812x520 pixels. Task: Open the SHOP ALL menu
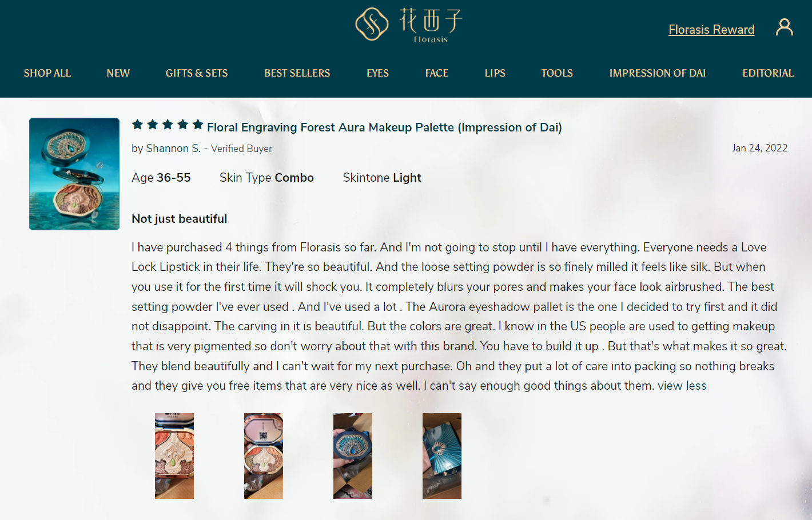click(x=47, y=73)
